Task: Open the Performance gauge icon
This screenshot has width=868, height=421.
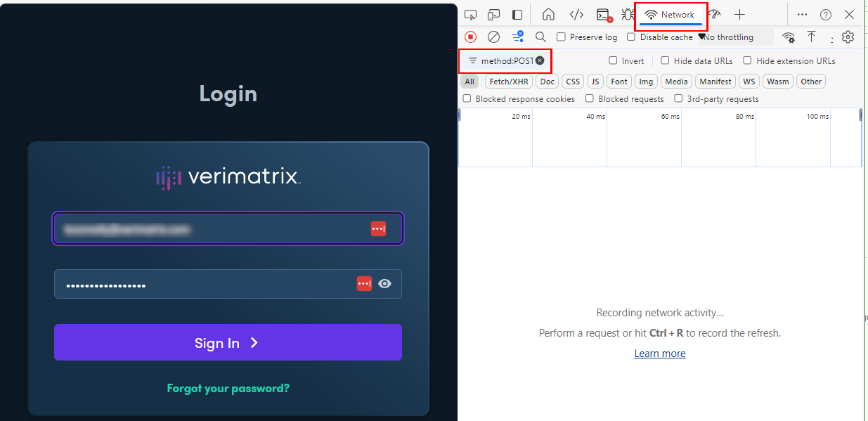Action: (x=715, y=15)
